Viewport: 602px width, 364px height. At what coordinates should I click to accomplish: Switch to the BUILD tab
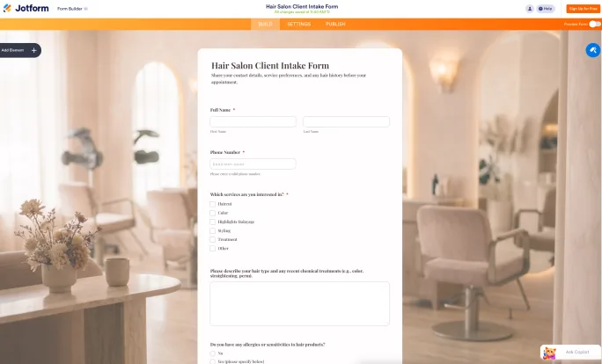(x=265, y=24)
